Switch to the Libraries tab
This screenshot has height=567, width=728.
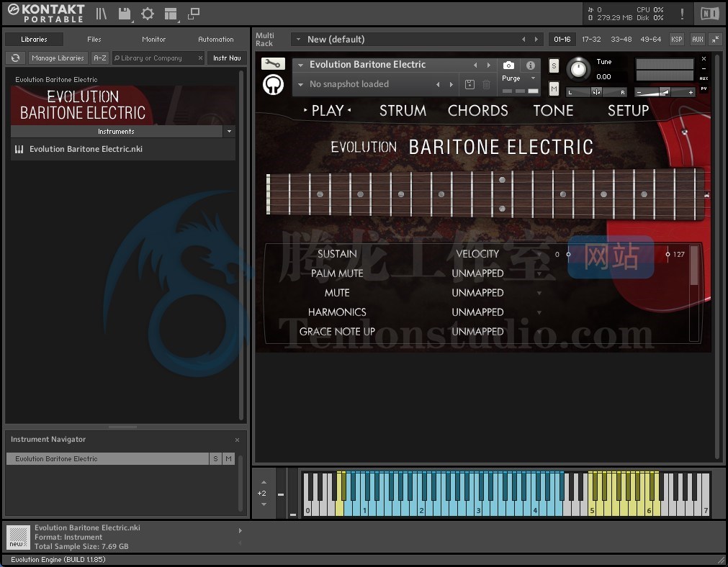[34, 40]
